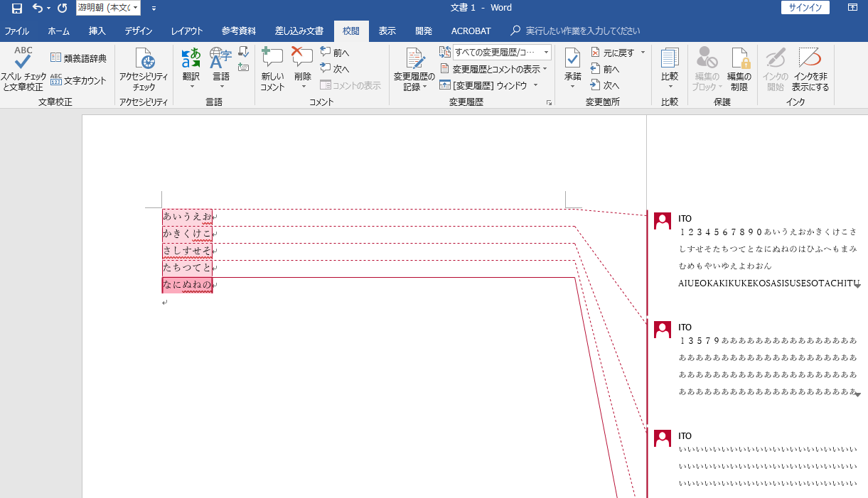Click the サインイン button
868x498 pixels.
click(804, 8)
